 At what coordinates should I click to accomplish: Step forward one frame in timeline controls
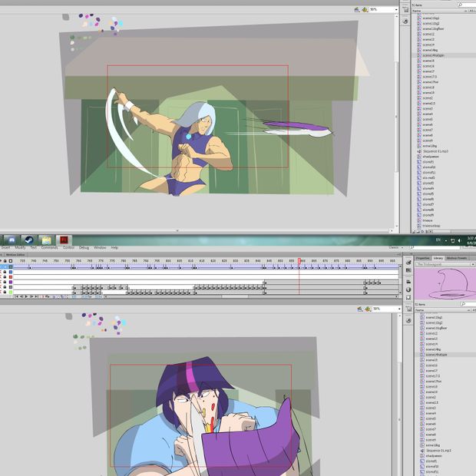(31, 296)
